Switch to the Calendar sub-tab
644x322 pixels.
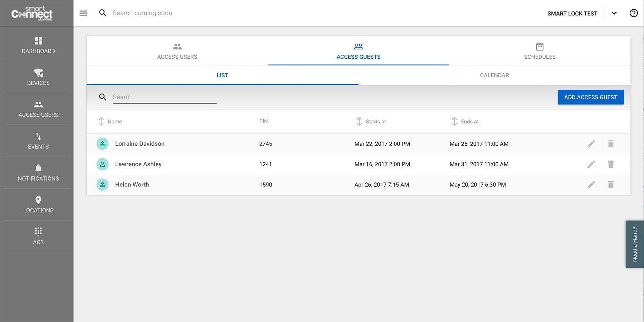pos(494,75)
